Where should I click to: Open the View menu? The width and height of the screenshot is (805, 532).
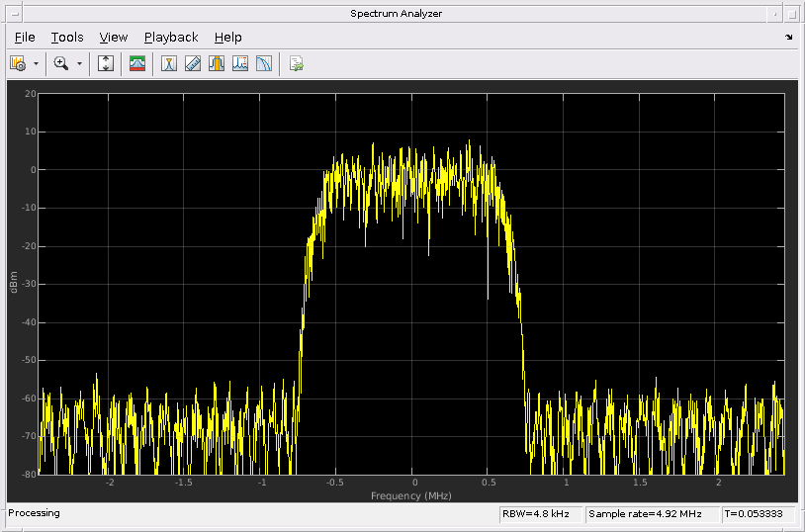point(114,38)
